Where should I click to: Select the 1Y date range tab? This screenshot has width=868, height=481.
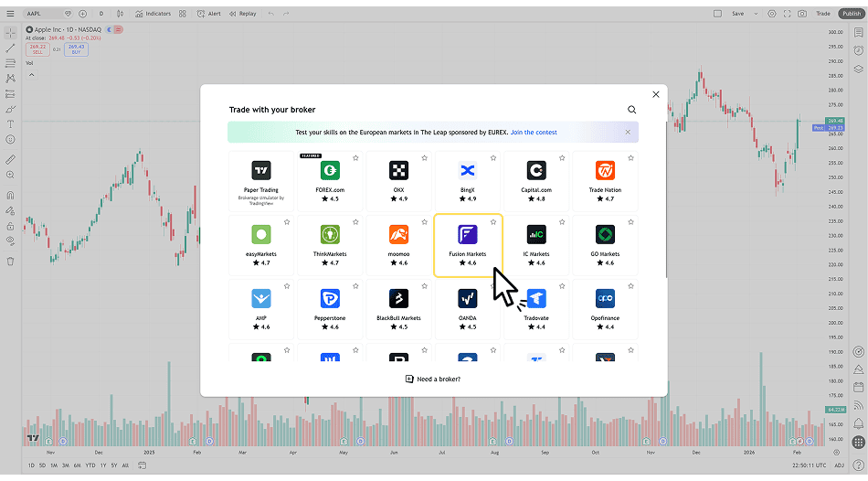click(x=101, y=465)
